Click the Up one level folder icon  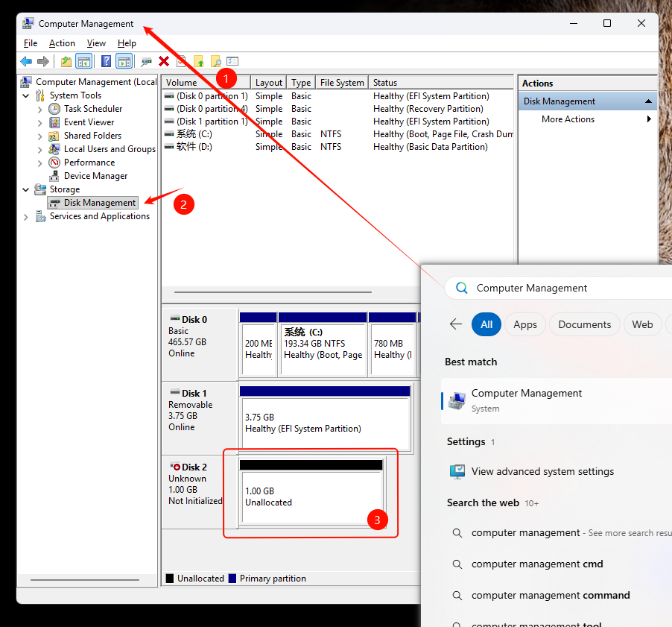pyautogui.click(x=66, y=61)
